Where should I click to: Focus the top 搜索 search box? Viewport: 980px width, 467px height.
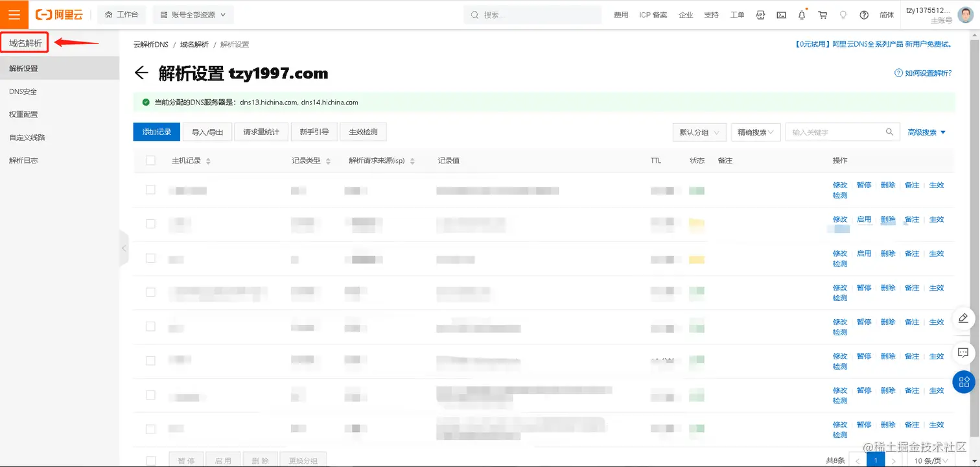point(533,15)
